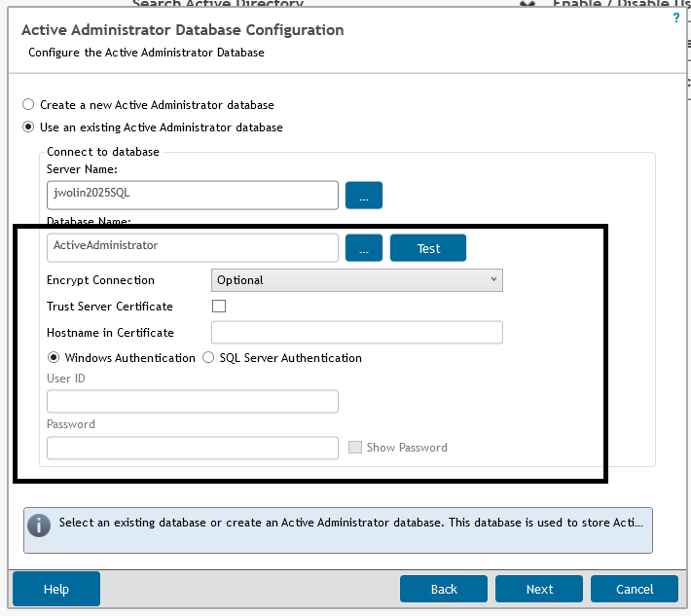Screen dimensions: 691x616
Task: Proceed with the Next button
Action: 539,589
